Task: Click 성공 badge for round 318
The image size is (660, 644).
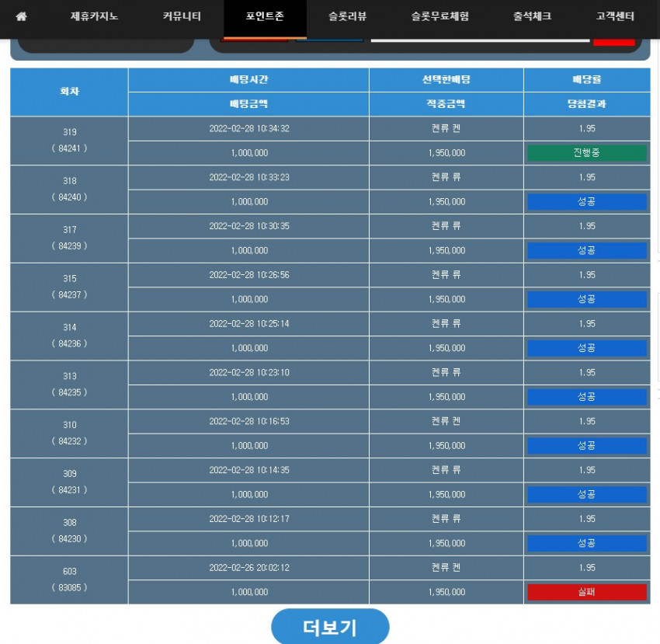Action: click(x=587, y=202)
